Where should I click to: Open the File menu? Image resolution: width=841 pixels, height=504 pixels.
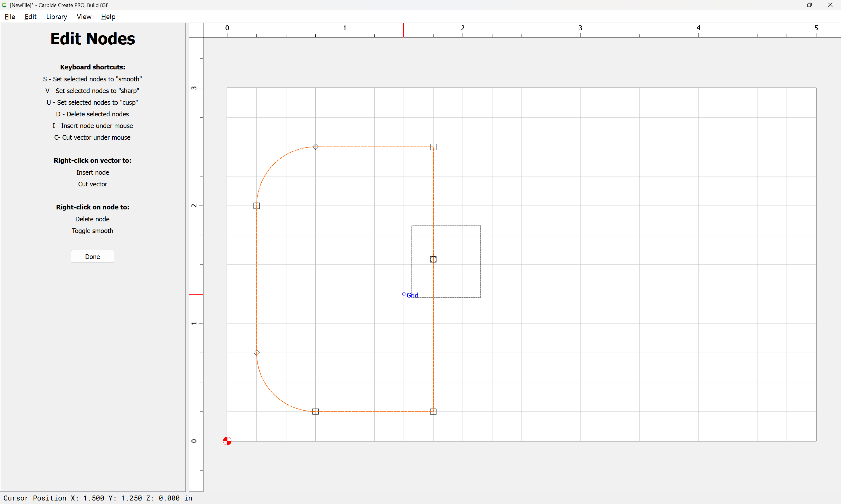[x=10, y=17]
